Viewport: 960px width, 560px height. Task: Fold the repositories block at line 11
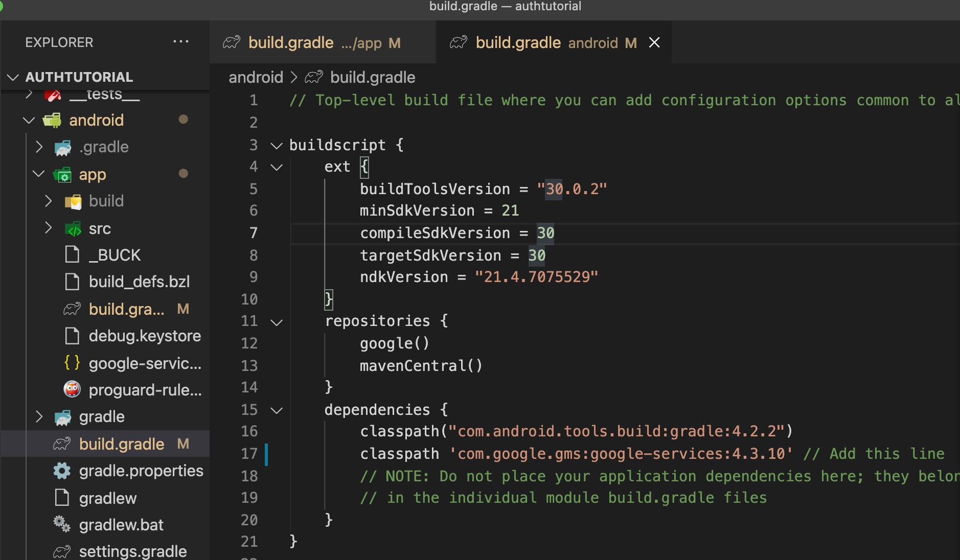click(277, 322)
